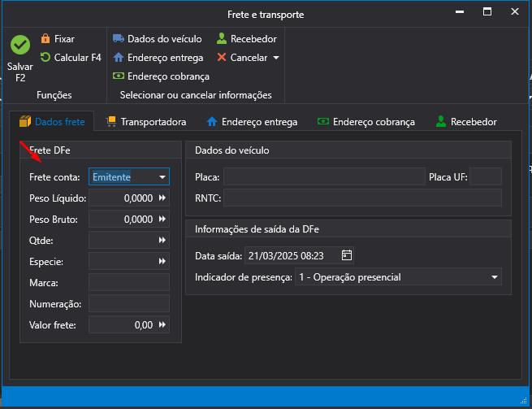This screenshot has width=532, height=409.
Task: Open the calendar picker for Data saída
Action: point(347,255)
